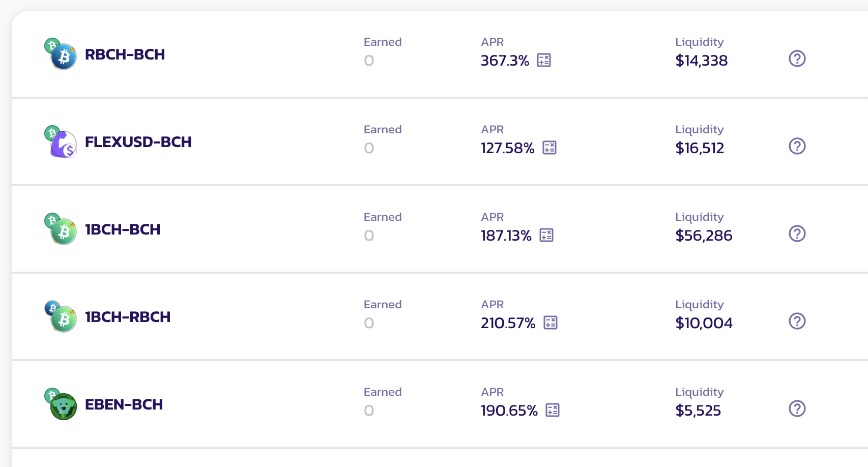Image resolution: width=868 pixels, height=467 pixels.
Task: Expand the 1BCH-BCH farm row
Action: click(440, 229)
